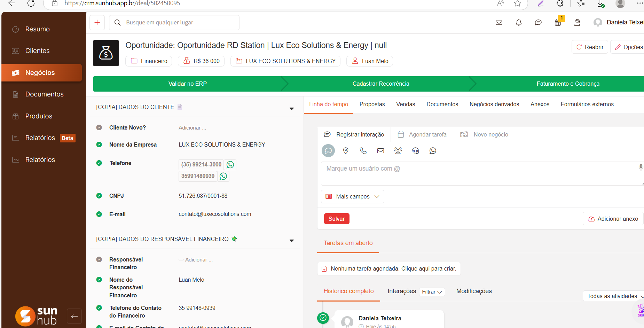Collapse the Dados do Cliente section
644x328 pixels.
coord(291,109)
